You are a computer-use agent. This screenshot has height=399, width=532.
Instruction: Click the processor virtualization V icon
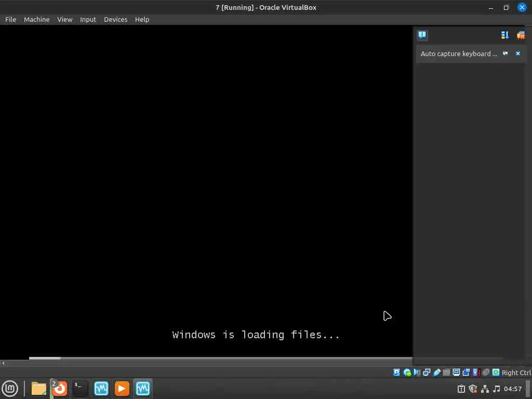pyautogui.click(x=476, y=373)
